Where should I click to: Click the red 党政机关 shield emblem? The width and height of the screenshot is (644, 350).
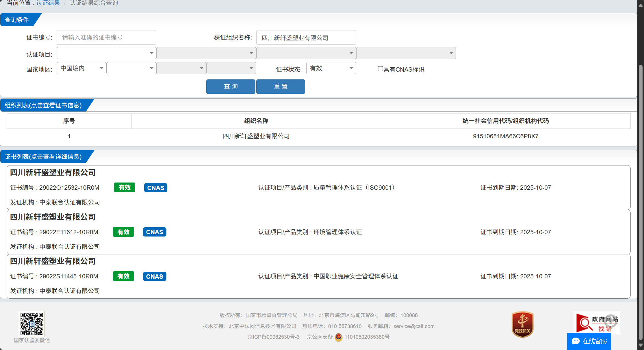click(522, 325)
